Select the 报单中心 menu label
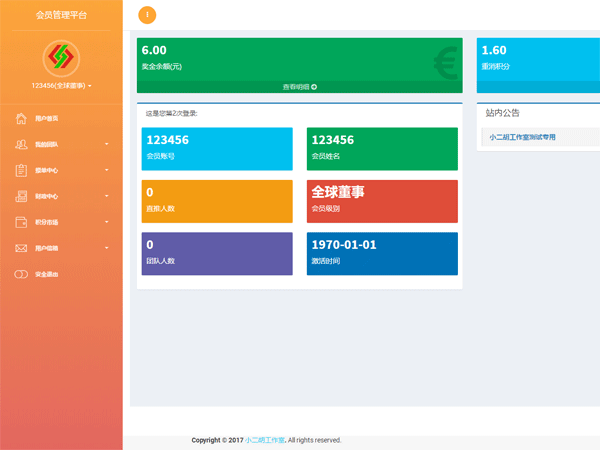 (47, 171)
